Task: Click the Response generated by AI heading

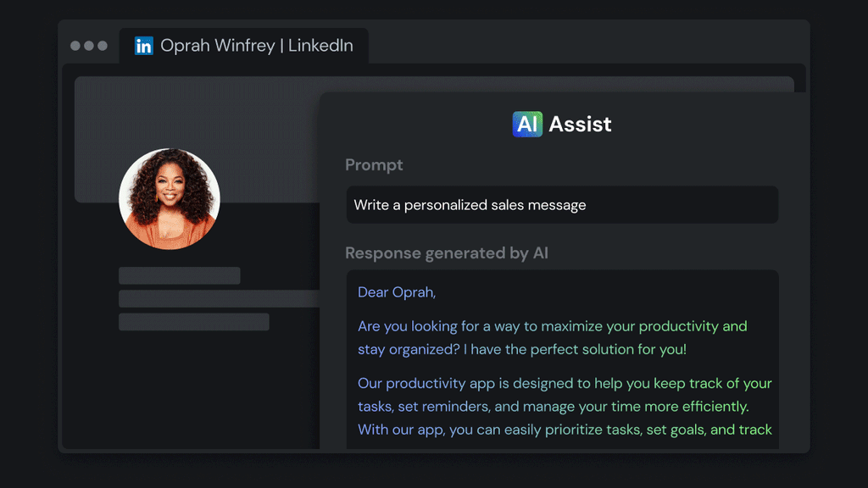Action: pyautogui.click(x=447, y=252)
